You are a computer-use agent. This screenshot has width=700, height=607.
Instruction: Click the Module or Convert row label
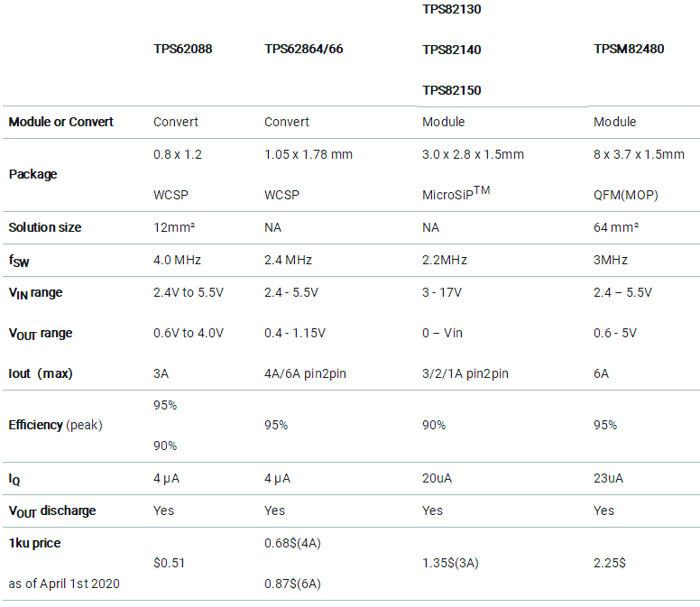pos(61,122)
